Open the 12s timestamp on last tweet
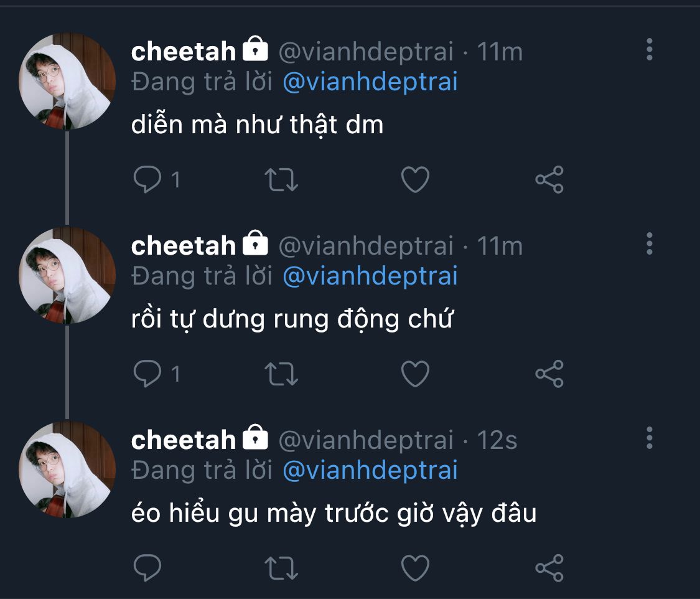Image resolution: width=700 pixels, height=599 pixels. click(497, 440)
